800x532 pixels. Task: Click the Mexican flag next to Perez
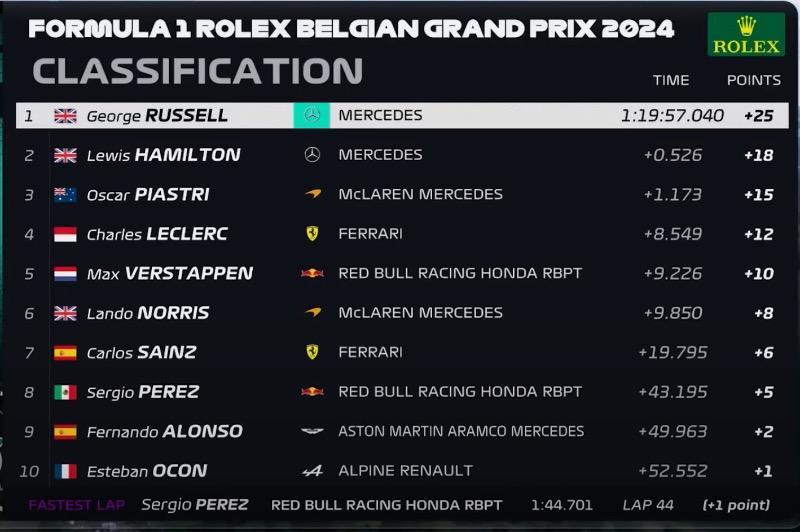[x=65, y=392]
